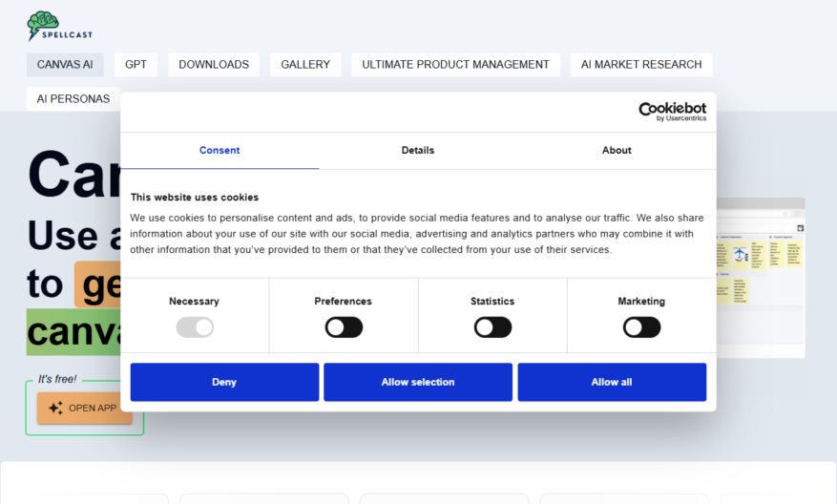Open AI Market Research page
The height and width of the screenshot is (504, 837).
point(641,65)
